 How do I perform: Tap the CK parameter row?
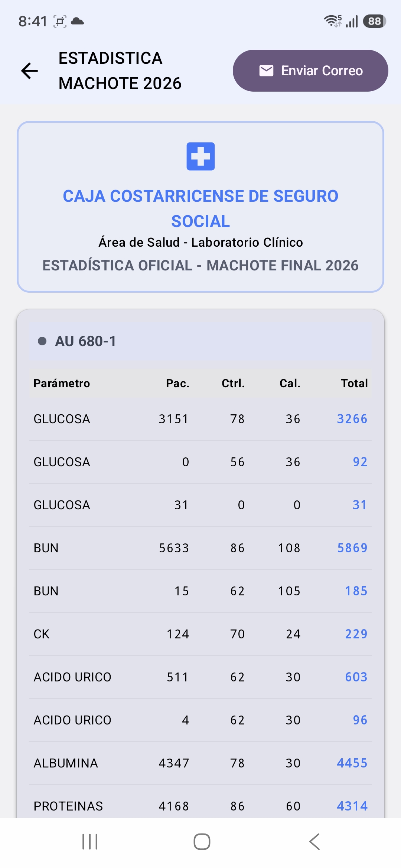coord(200,634)
